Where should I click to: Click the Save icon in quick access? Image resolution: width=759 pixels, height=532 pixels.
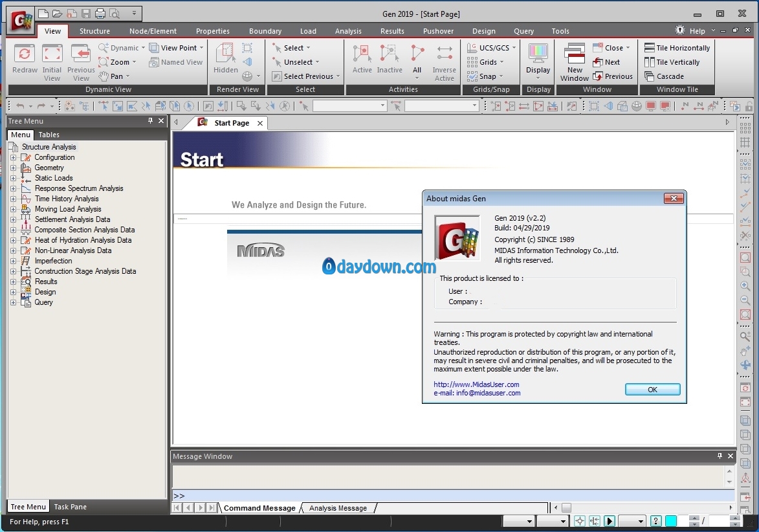[85, 14]
